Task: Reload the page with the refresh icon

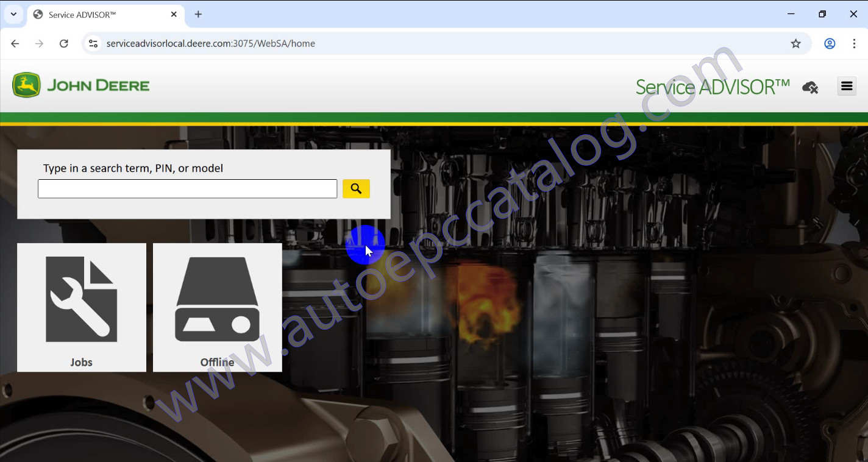Action: [x=63, y=43]
